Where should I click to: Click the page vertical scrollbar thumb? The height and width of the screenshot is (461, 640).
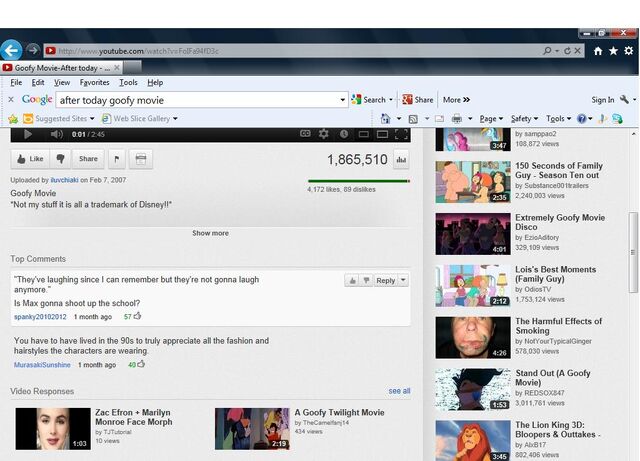click(x=633, y=252)
